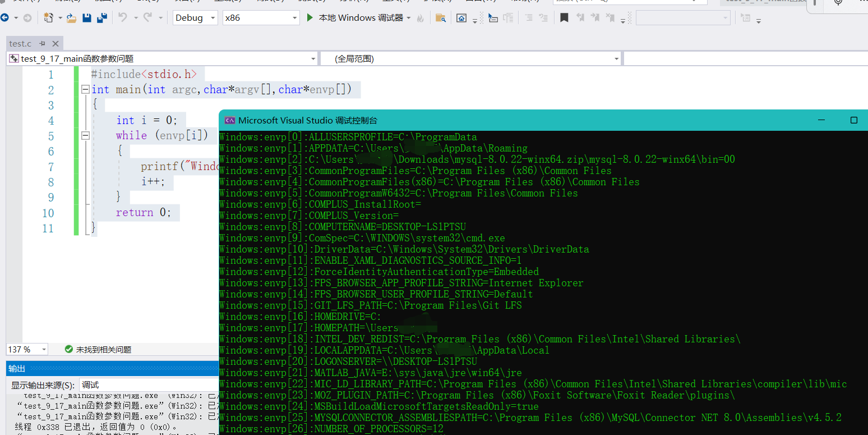Image resolution: width=868 pixels, height=435 pixels.
Task: Click the increase indent icon
Action: 543,18
